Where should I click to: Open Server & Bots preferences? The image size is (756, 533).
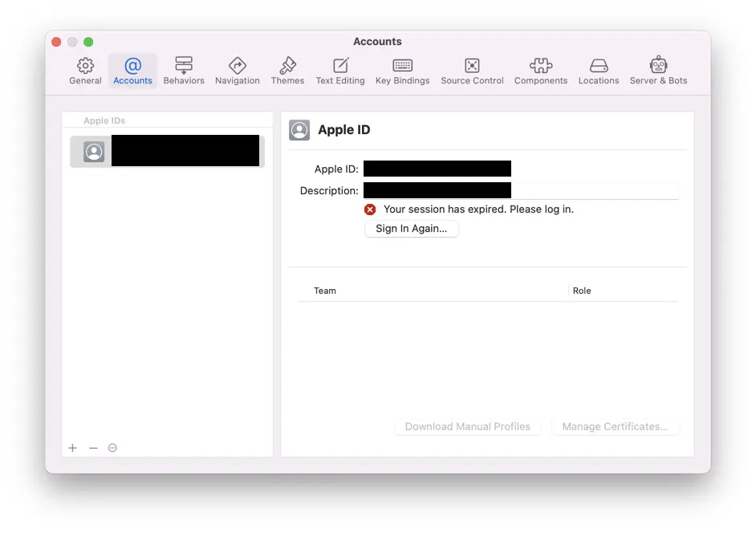coord(658,71)
